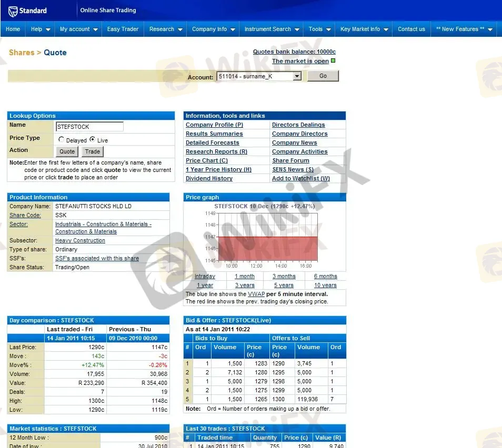This screenshot has height=448, width=502.
Task: Expand the Key Market Info menu
Action: click(364, 29)
